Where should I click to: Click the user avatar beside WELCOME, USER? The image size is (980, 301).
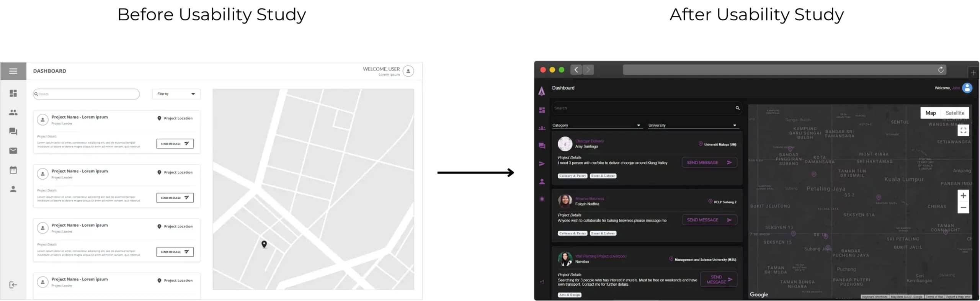[x=408, y=71]
